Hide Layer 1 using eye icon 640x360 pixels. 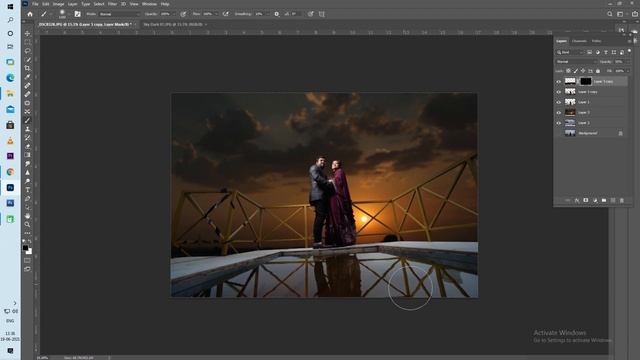[x=558, y=102]
